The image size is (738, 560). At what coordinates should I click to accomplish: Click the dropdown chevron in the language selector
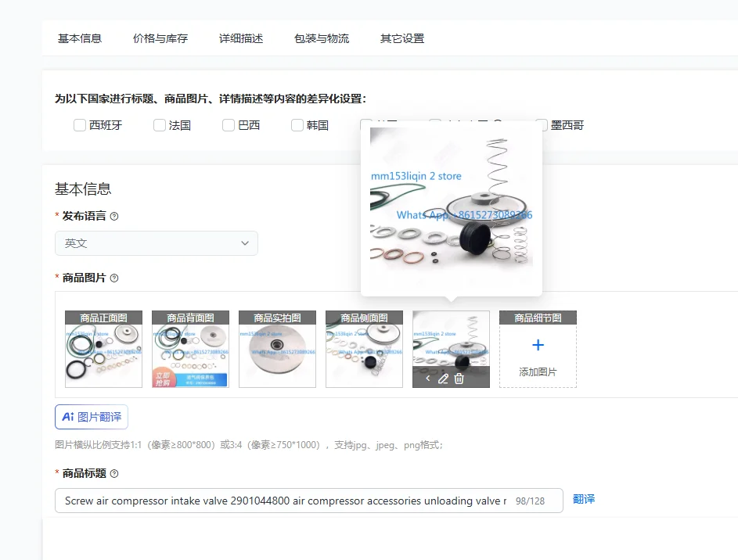(245, 243)
